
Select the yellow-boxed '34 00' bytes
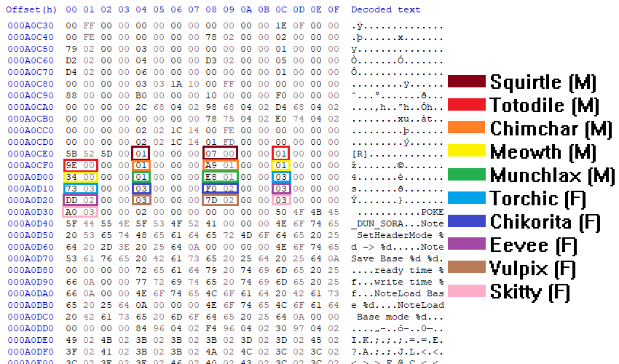point(81,176)
